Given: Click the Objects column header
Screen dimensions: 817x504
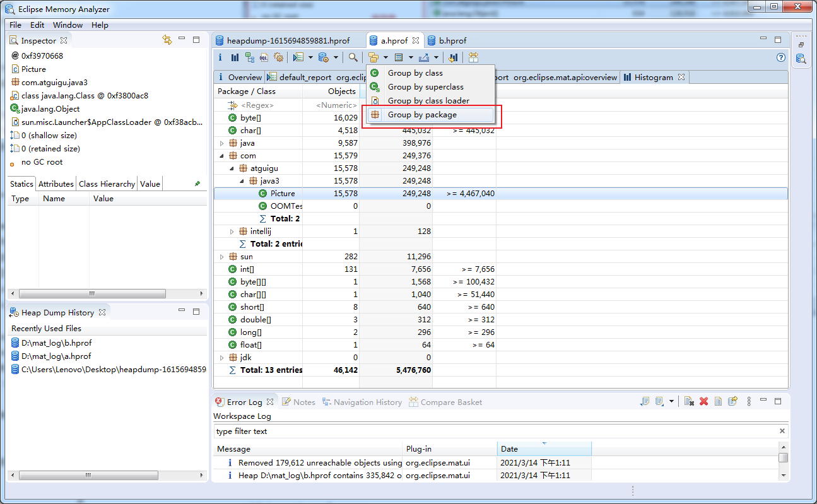Looking at the screenshot, I should [331, 91].
